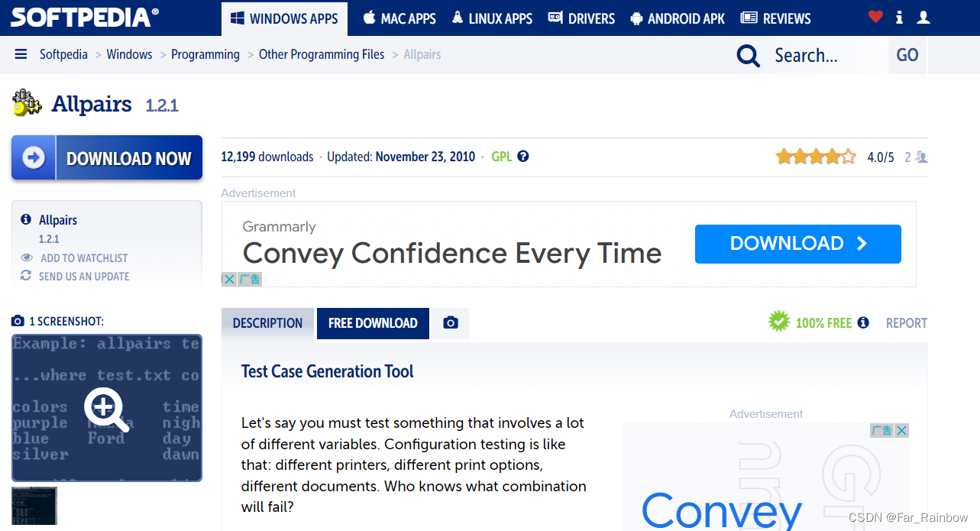980x531 pixels.
Task: Click the camera icon near 1 SCREENSHOT
Action: click(18, 321)
